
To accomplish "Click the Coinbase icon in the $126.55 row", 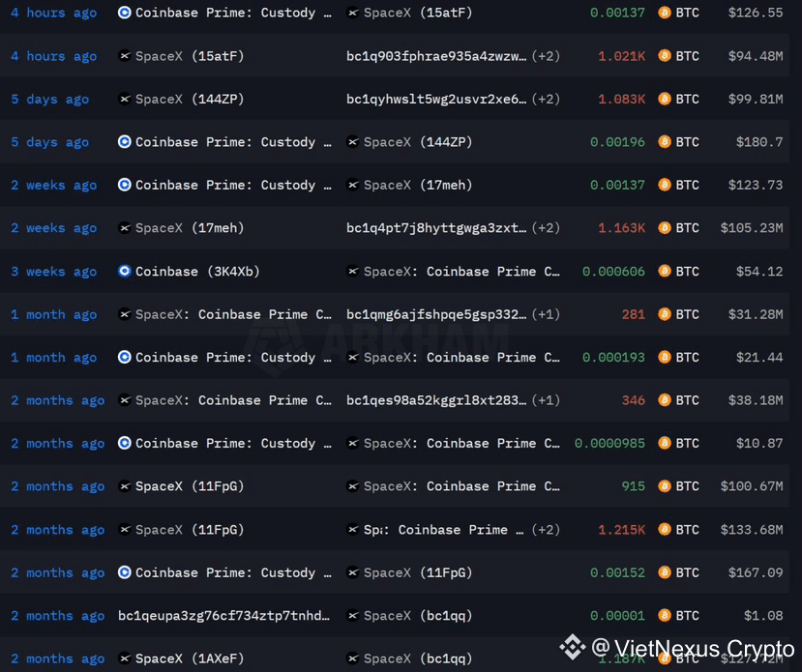I will tap(124, 13).
